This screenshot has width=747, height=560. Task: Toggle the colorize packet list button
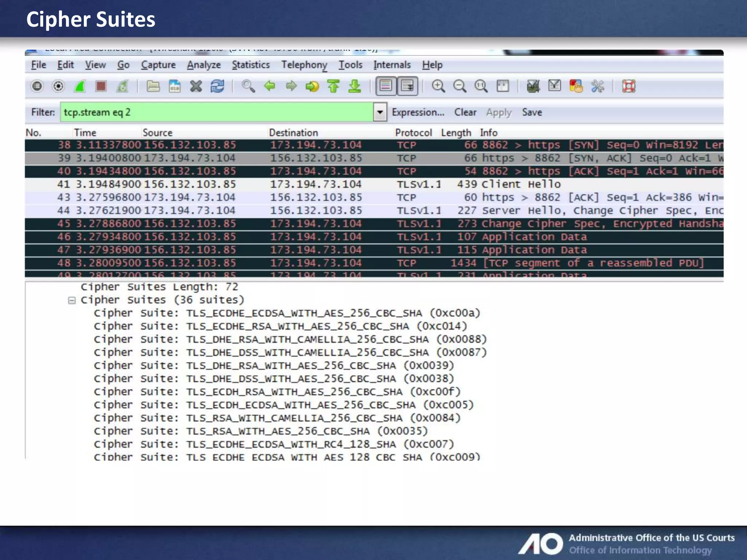pos(386,86)
